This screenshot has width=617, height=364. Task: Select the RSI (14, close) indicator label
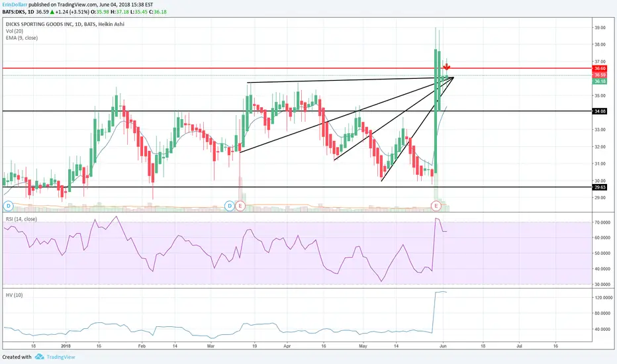click(x=21, y=219)
